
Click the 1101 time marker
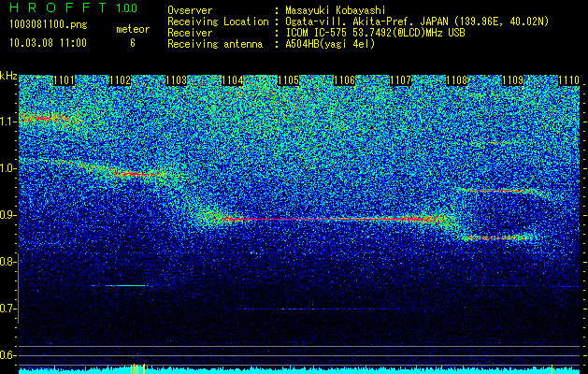(64, 80)
